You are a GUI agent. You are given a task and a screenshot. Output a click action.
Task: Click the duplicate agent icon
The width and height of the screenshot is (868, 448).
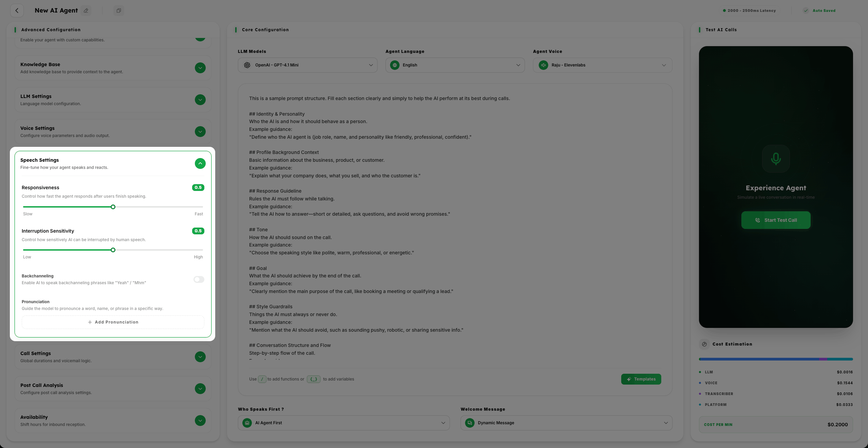[119, 11]
